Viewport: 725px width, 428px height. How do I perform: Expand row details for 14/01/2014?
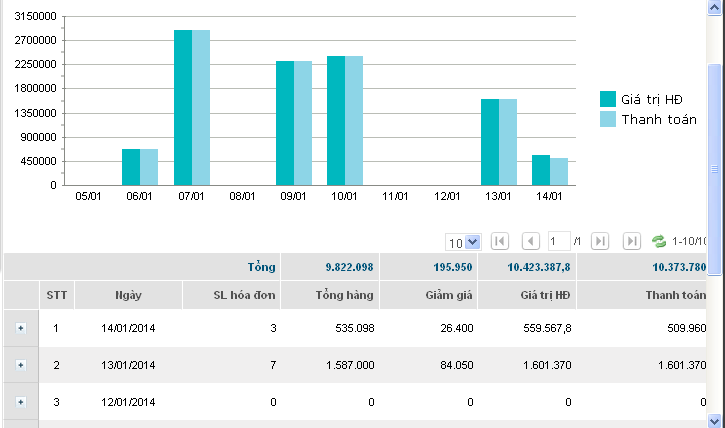[21, 328]
